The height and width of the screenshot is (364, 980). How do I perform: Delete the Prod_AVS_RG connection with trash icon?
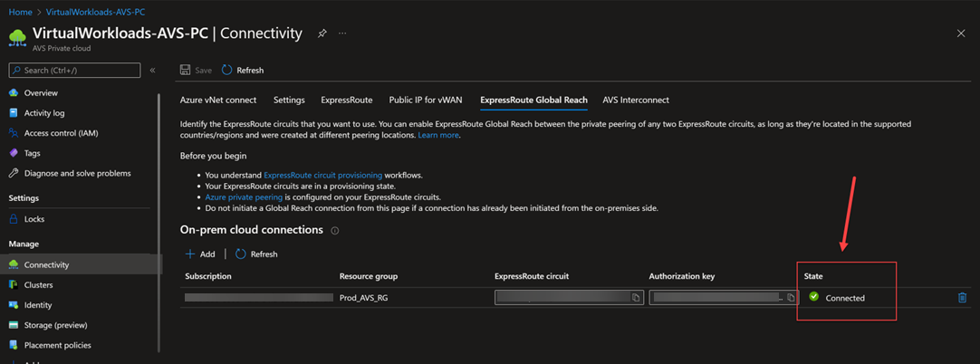962,298
